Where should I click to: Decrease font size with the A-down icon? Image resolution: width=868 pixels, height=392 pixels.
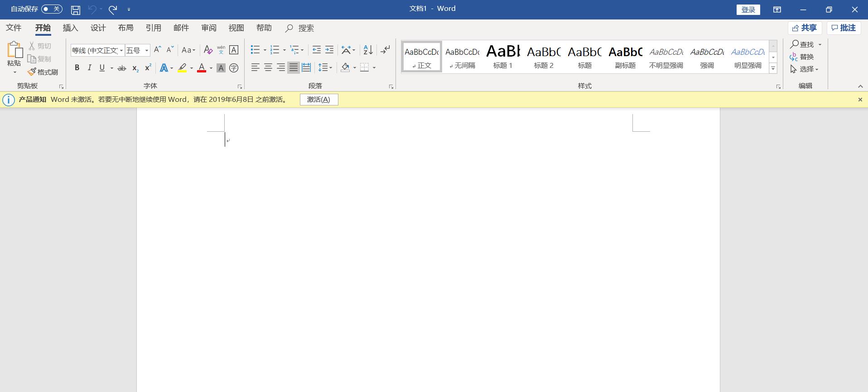pos(170,50)
